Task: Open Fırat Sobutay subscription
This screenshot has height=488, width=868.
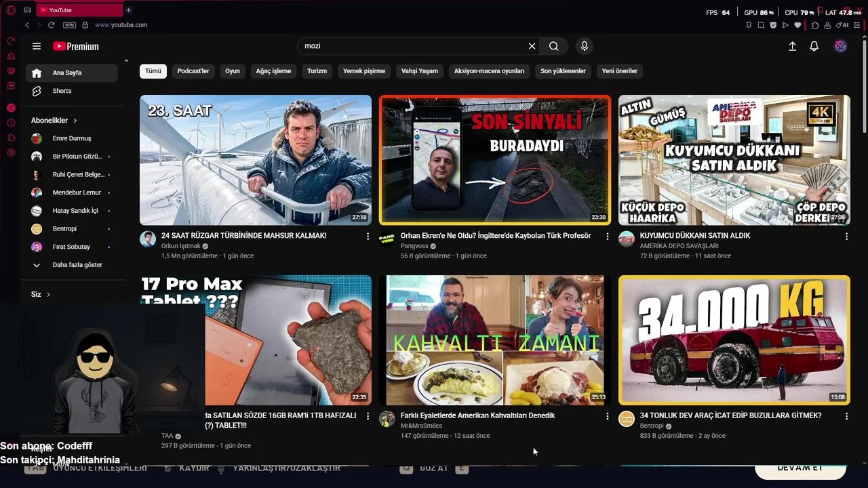Action: (x=72, y=247)
